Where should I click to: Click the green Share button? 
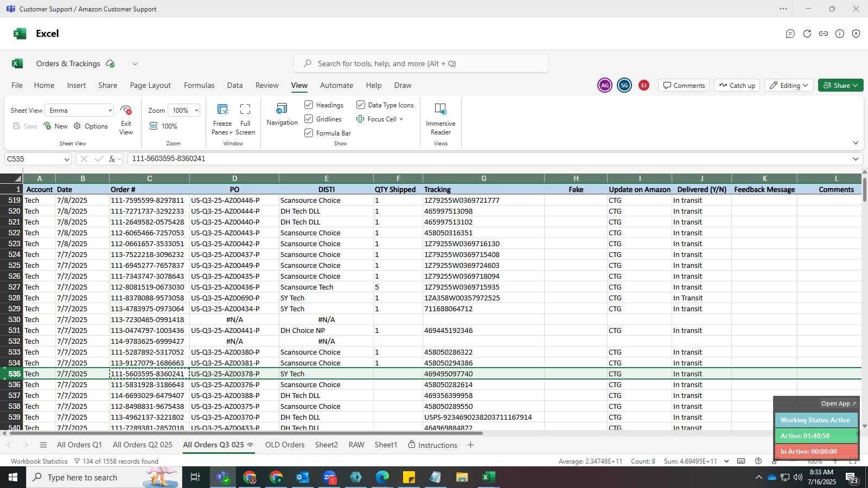[840, 85]
